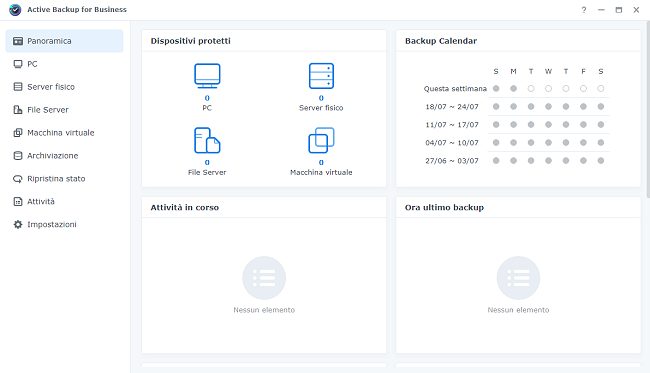Go to Server fisico in sidebar
The height and width of the screenshot is (373, 650).
click(x=64, y=87)
